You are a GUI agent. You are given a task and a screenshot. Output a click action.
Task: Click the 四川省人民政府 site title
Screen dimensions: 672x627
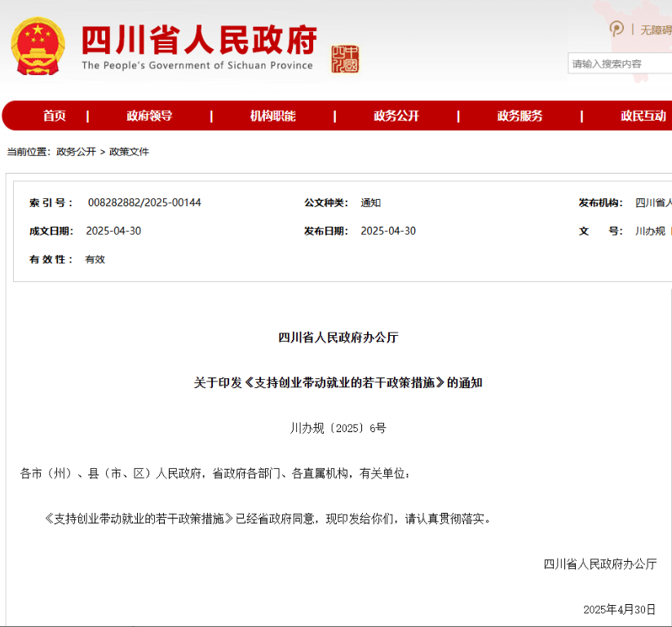pyautogui.click(x=199, y=38)
